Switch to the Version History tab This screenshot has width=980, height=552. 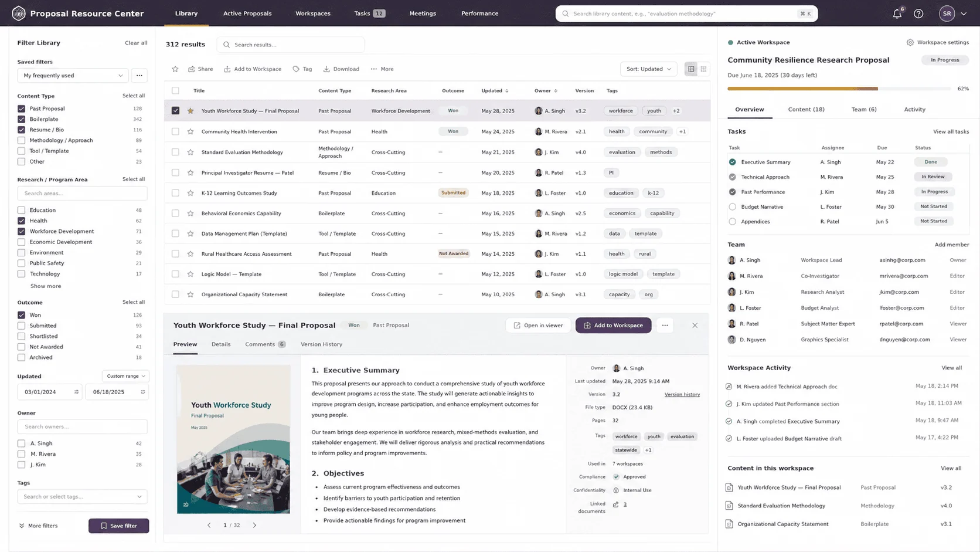click(321, 344)
